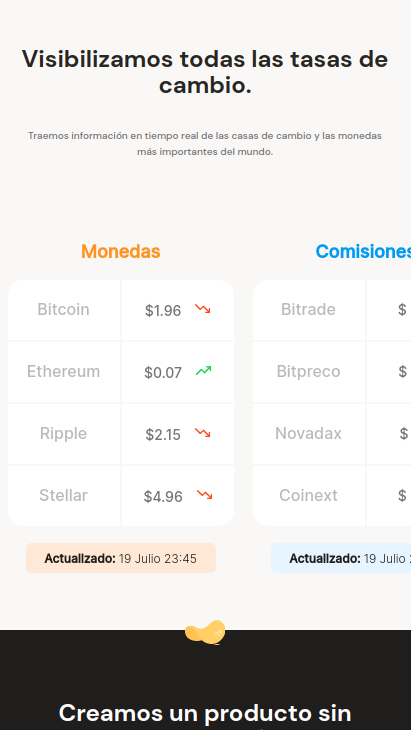
Task: Click the Ripple downward trend arrow icon
Action: (202, 433)
